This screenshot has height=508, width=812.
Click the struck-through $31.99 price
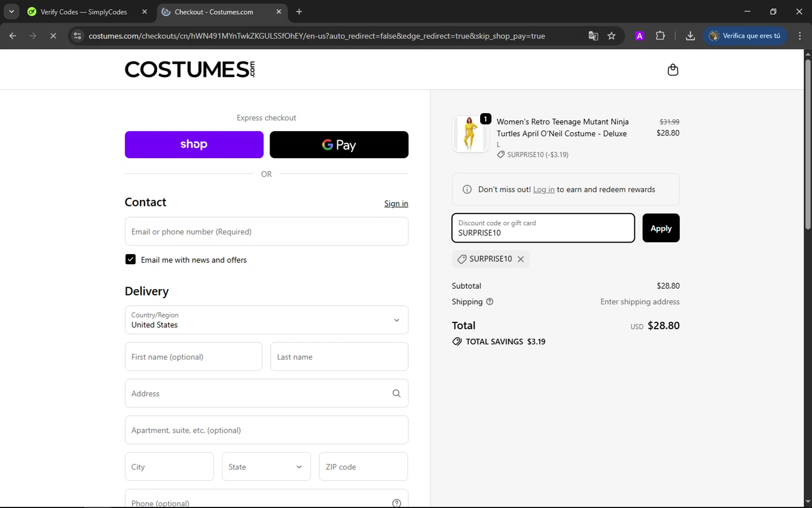pos(669,122)
